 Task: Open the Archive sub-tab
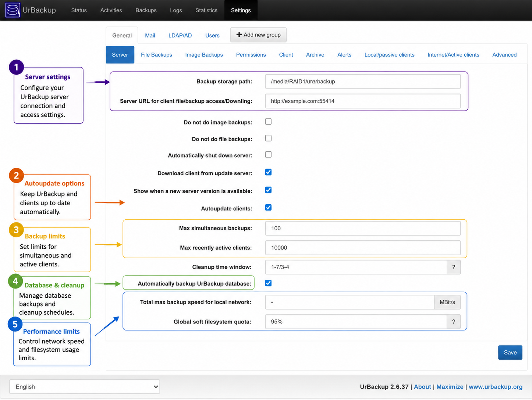[315, 55]
